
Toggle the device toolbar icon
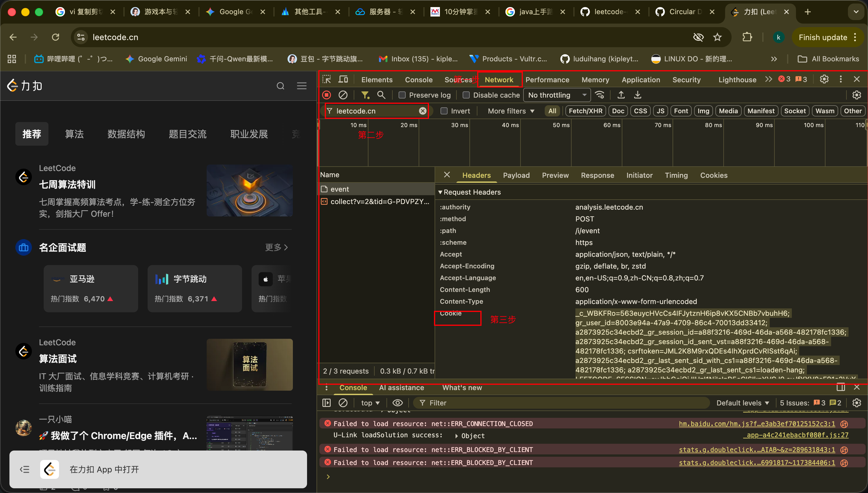tap(343, 79)
